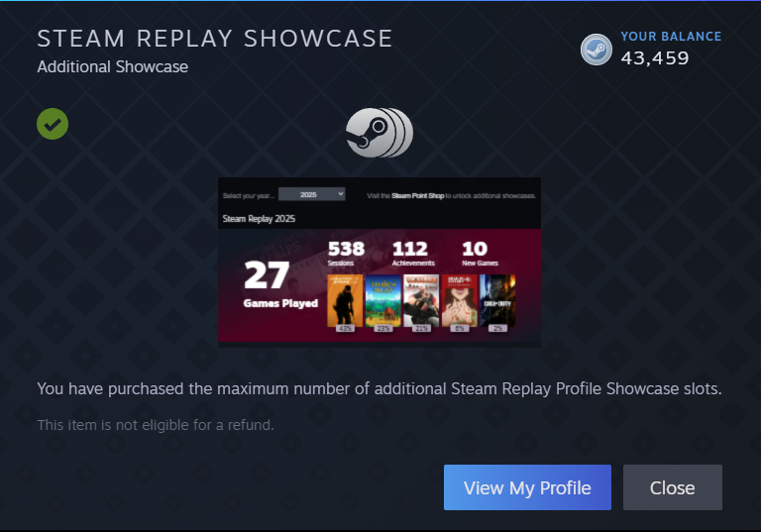This screenshot has width=761, height=532.
Task: Open View My Profile
Action: point(527,487)
